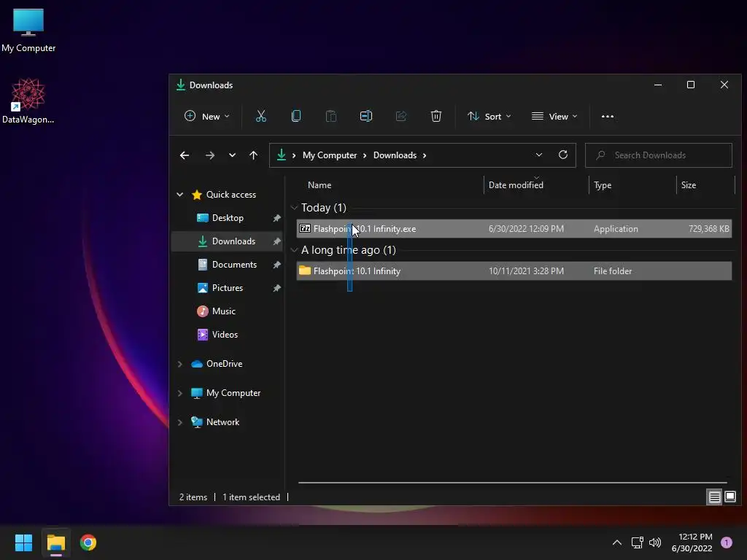
Task: Collapse the Quick access tree node
Action: point(180,194)
